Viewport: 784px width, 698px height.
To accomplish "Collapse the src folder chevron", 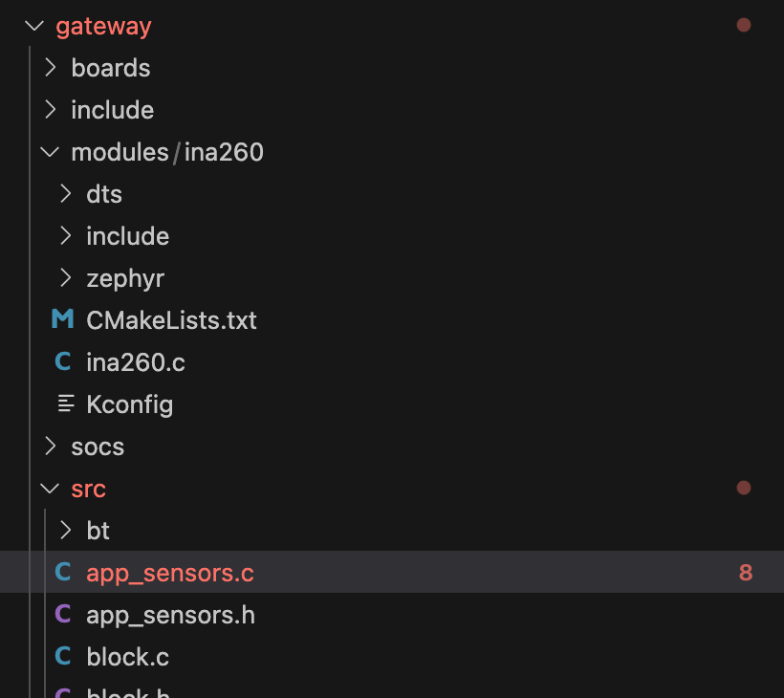I will (x=50, y=488).
